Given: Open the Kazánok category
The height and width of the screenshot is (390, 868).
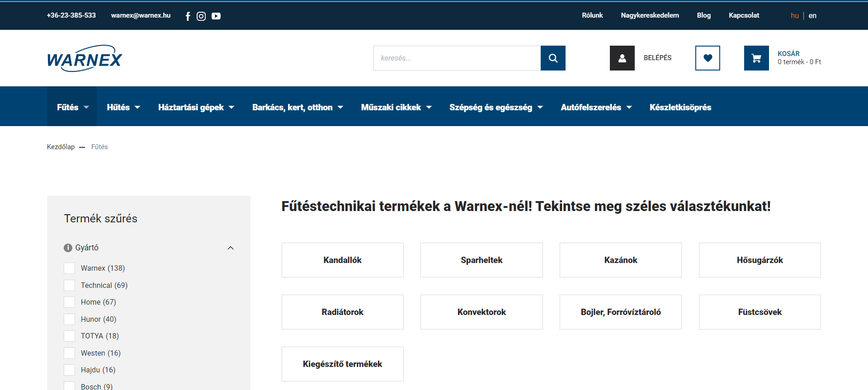Looking at the screenshot, I should 621,260.
